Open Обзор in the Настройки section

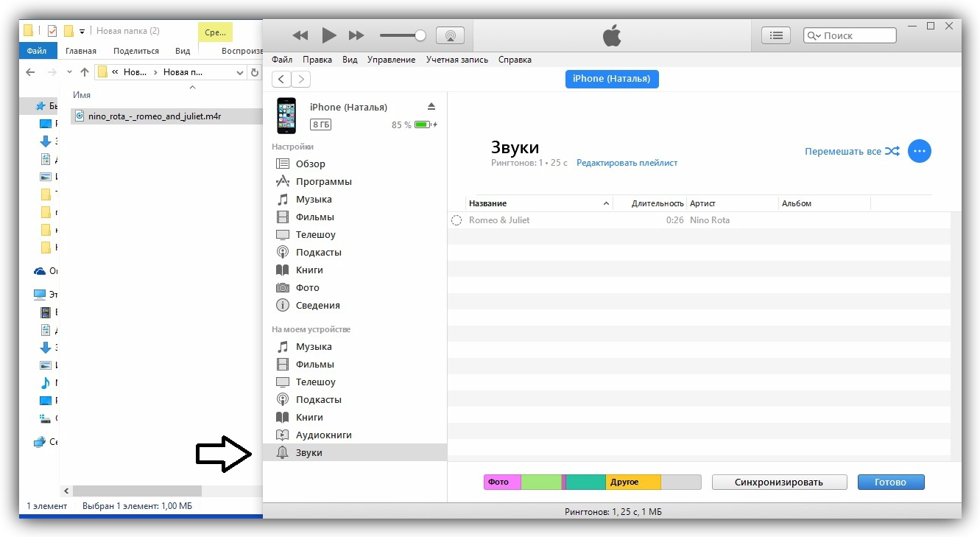tap(354, 164)
